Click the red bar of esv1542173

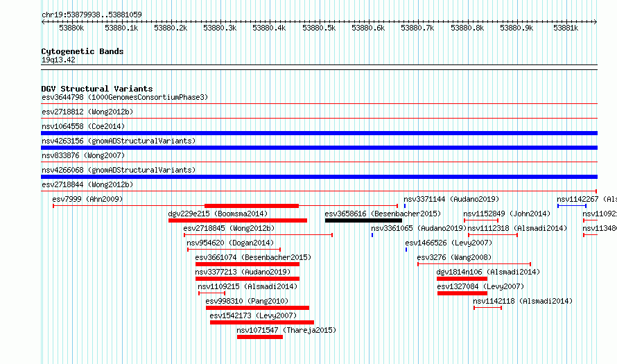261,322
